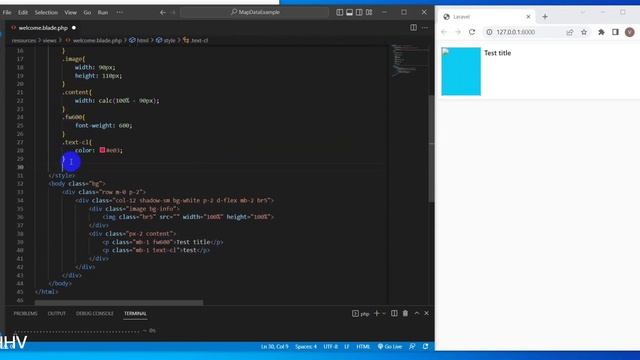The height and width of the screenshot is (360, 640).
Task: Expand the overflow menu with three dots
Action: [x=120, y=12]
